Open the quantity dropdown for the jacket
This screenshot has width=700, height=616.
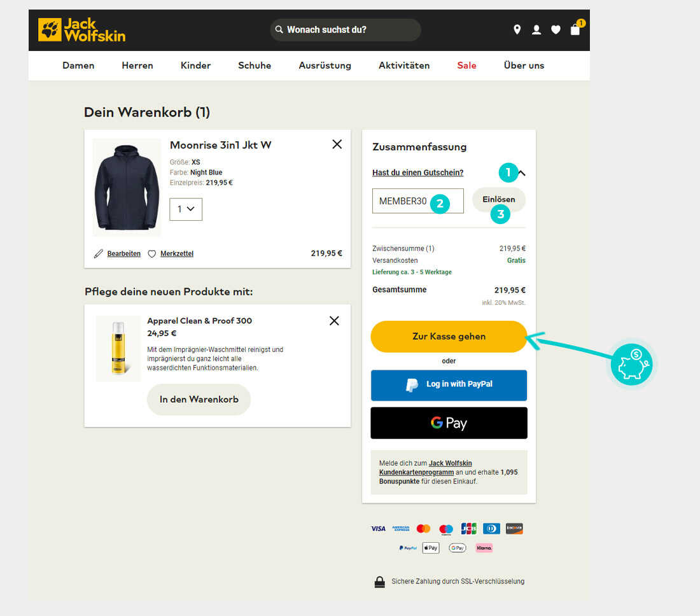coord(186,209)
